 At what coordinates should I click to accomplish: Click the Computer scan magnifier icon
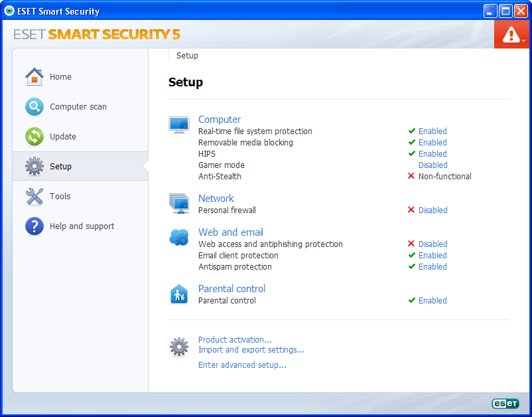click(34, 107)
